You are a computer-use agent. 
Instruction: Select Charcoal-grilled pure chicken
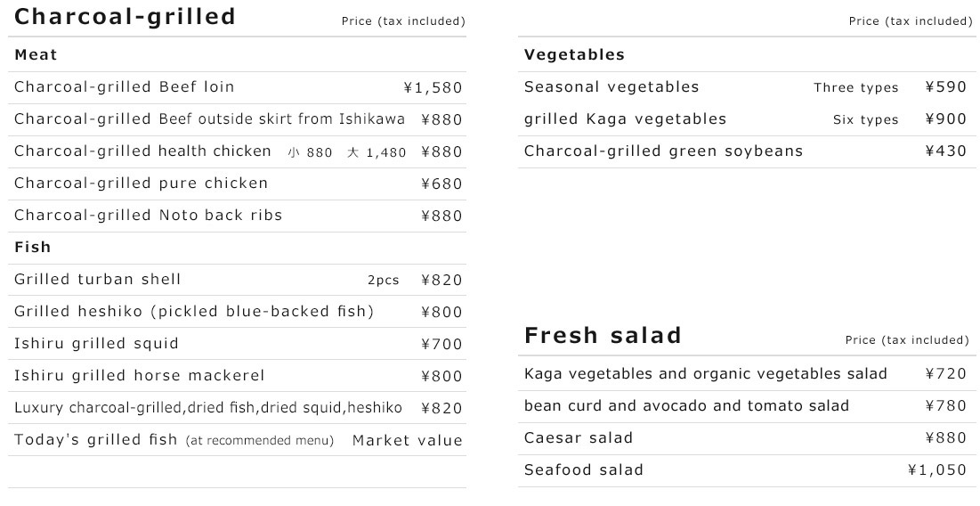141,184
